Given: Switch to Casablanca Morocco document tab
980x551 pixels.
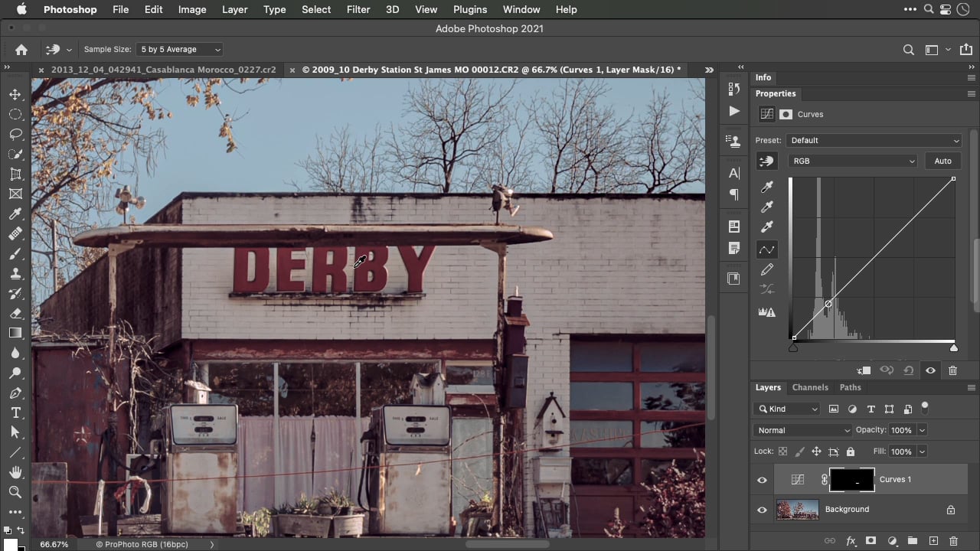Looking at the screenshot, I should (x=163, y=70).
